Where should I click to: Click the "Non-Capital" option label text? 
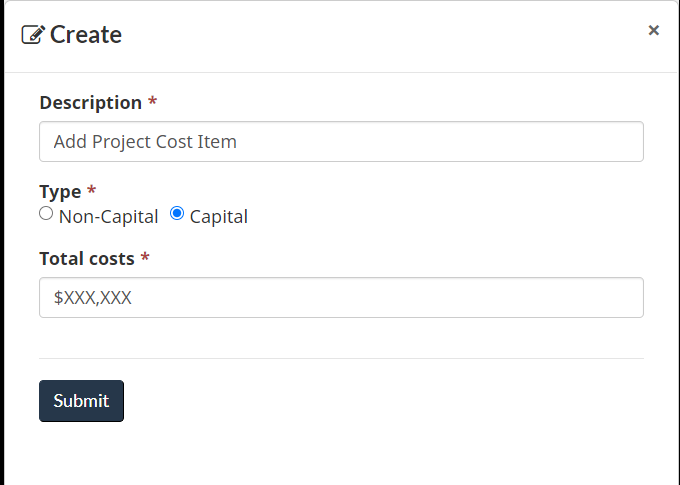(108, 216)
